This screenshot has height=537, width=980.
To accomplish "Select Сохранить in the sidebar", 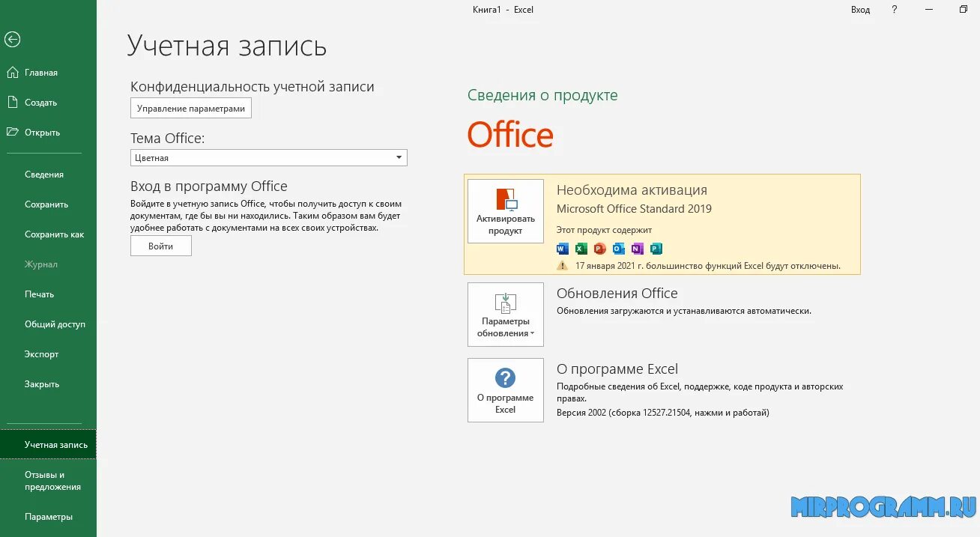I will [x=46, y=204].
